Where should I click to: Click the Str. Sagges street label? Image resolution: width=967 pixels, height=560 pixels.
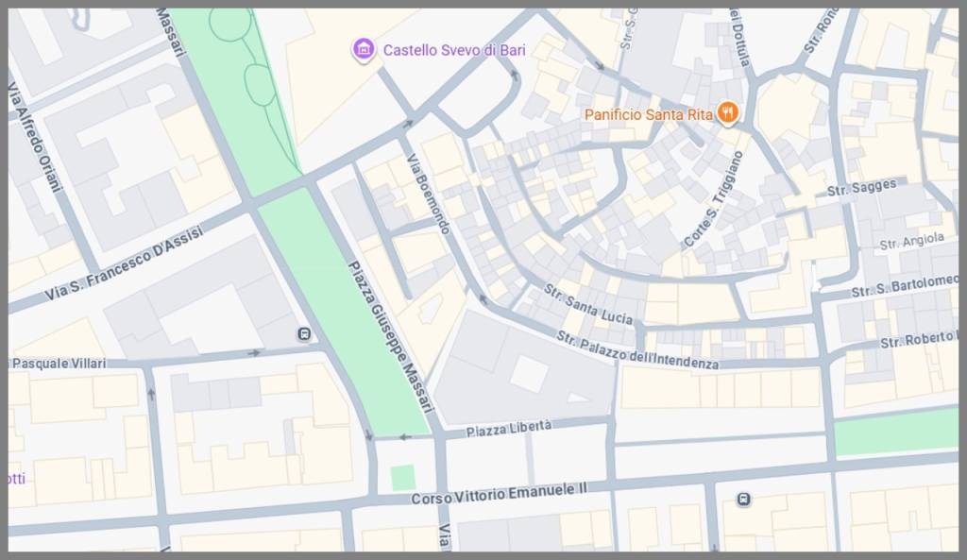pyautogui.click(x=861, y=188)
